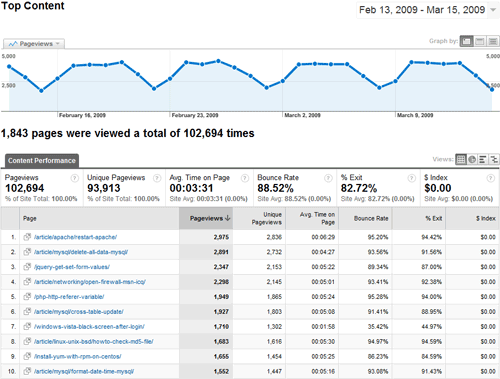Open help icon for $ Index
Viewport: 500px width, 379px height.
pos(491,178)
